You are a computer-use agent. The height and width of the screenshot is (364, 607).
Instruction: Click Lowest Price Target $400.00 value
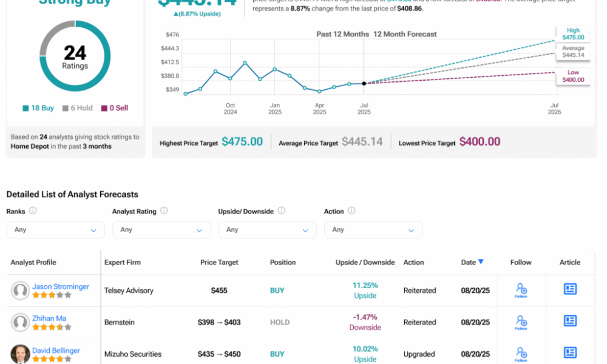[480, 141]
